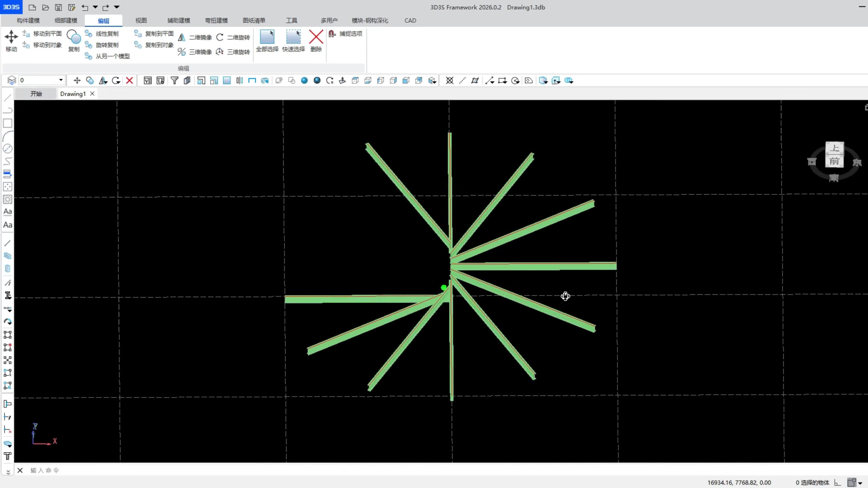The height and width of the screenshot is (488, 868).
Task: Open the 视图 (View) ribbon tab
Action: tap(141, 21)
